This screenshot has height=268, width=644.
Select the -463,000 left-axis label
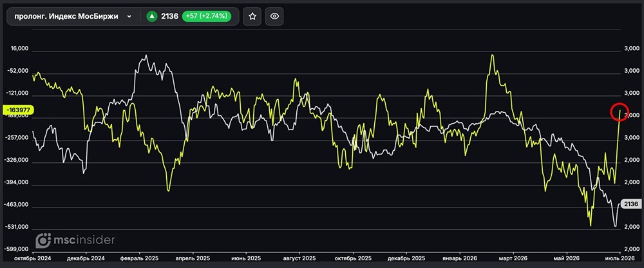17,205
